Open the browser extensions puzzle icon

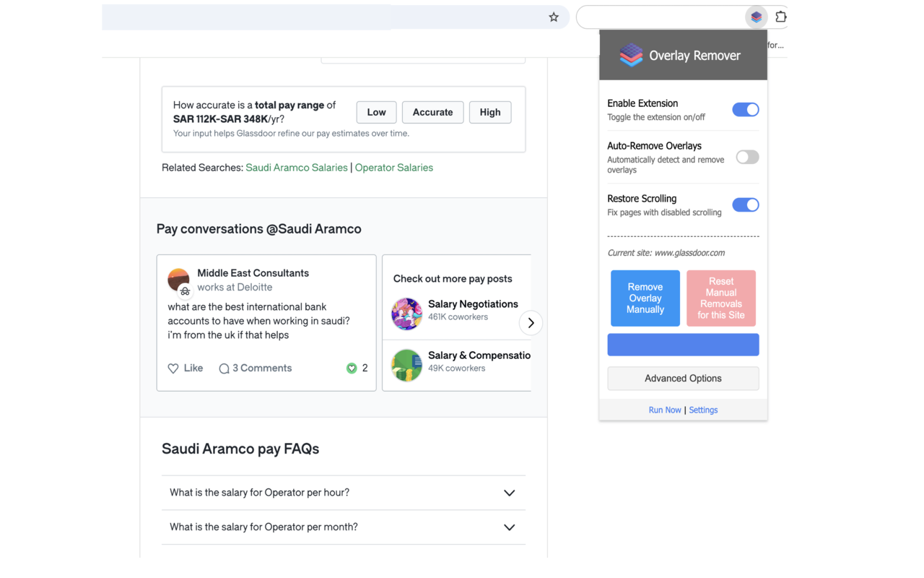pos(780,17)
